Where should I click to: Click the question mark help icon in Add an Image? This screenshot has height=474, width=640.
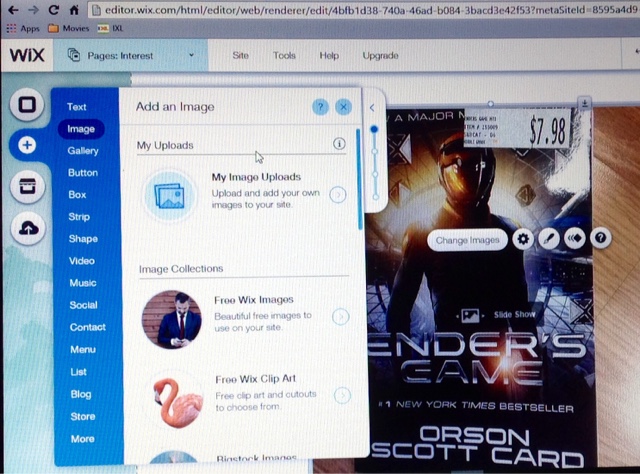click(x=320, y=107)
